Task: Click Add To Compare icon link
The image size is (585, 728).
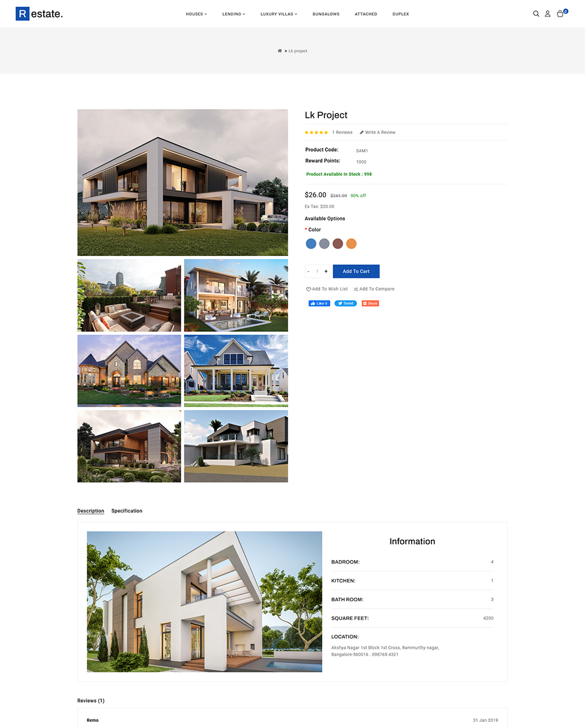Action: 374,289
